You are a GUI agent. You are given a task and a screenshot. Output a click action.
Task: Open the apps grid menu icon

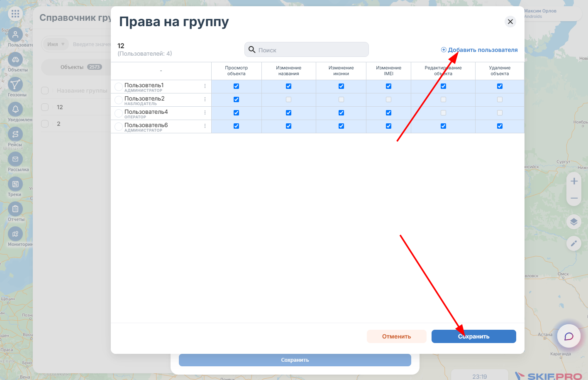pyautogui.click(x=15, y=14)
